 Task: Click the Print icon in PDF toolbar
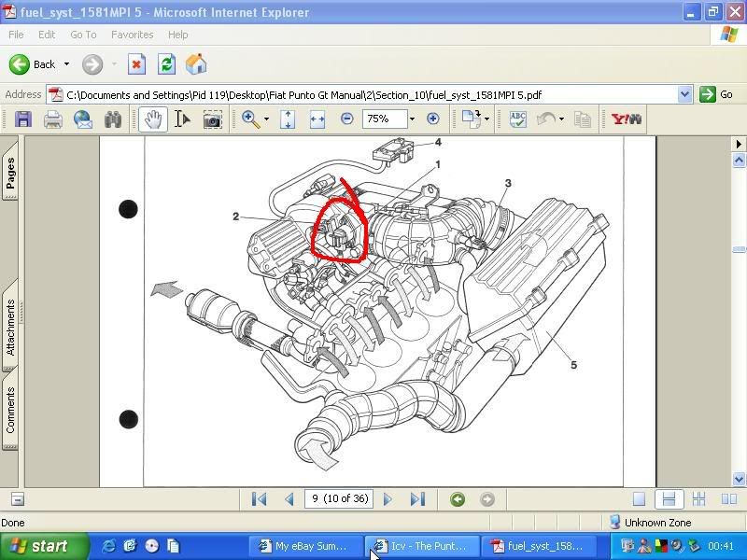(53, 119)
